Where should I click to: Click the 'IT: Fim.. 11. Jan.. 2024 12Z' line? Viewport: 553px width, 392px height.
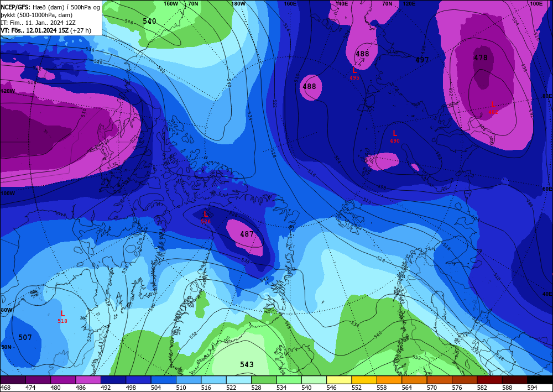coord(39,23)
